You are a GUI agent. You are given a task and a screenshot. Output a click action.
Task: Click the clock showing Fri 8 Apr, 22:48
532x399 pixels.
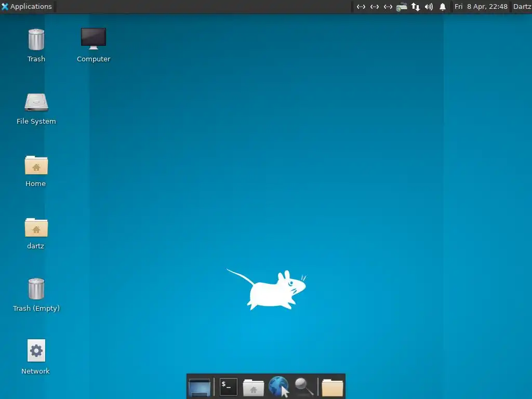[x=481, y=6]
